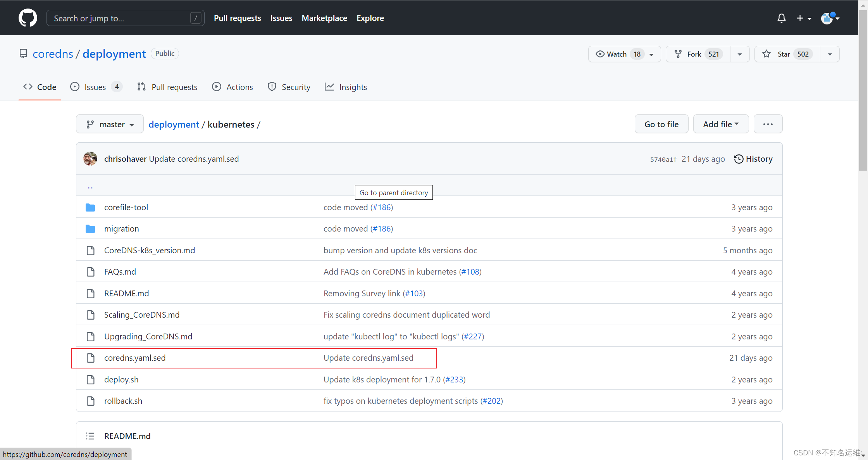
Task: Open GitHub home via octocat logo
Action: [x=28, y=18]
